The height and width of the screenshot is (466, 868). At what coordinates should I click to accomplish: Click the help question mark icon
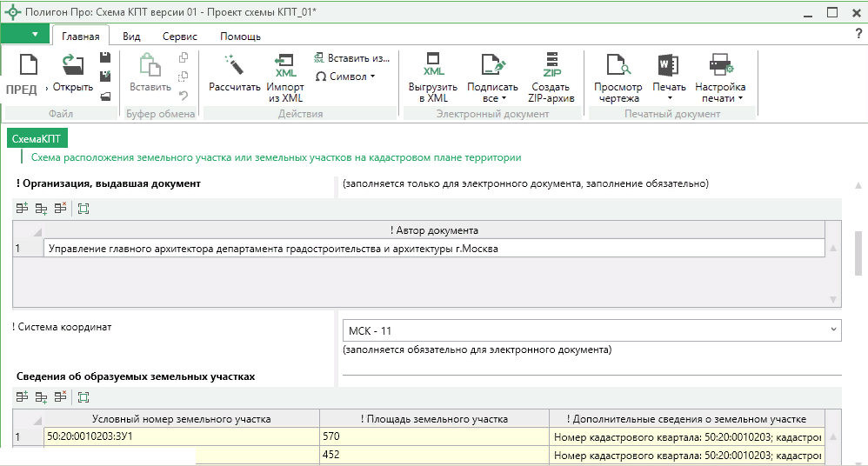[858, 34]
